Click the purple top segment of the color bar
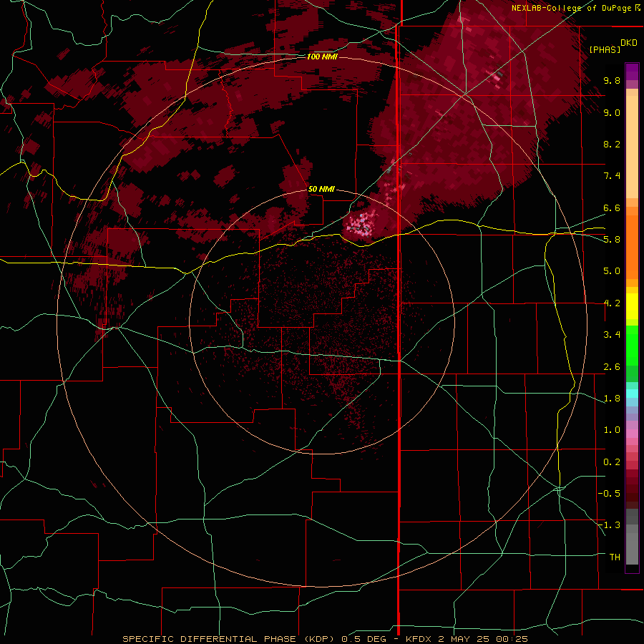The width and height of the screenshot is (644, 644). coord(632,72)
